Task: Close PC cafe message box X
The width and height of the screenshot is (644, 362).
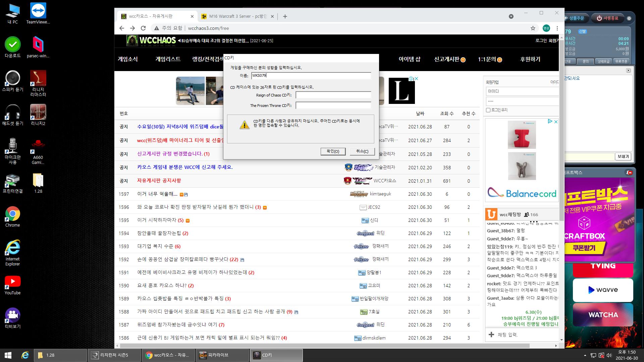Action: click(628, 70)
